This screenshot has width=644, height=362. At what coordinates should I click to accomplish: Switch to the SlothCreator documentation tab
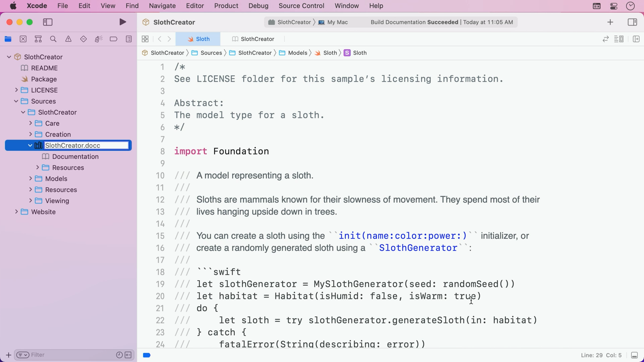click(253, 39)
